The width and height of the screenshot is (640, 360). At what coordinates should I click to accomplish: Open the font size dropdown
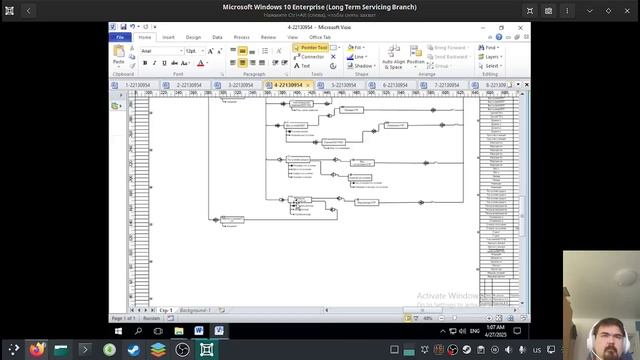(x=202, y=51)
